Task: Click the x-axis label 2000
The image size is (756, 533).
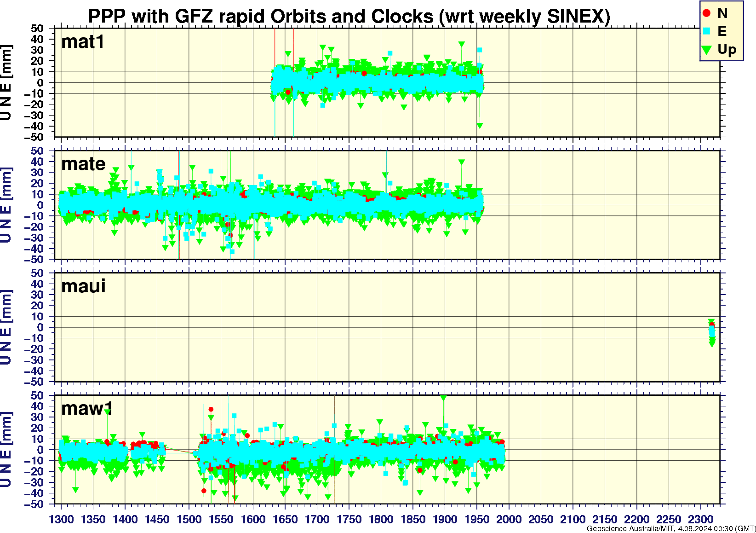Action: point(509,519)
